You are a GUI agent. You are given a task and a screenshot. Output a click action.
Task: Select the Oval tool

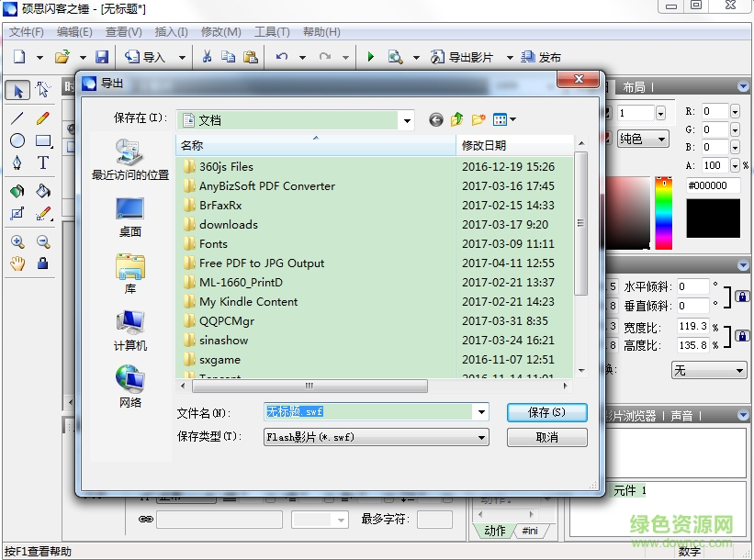pos(17,140)
